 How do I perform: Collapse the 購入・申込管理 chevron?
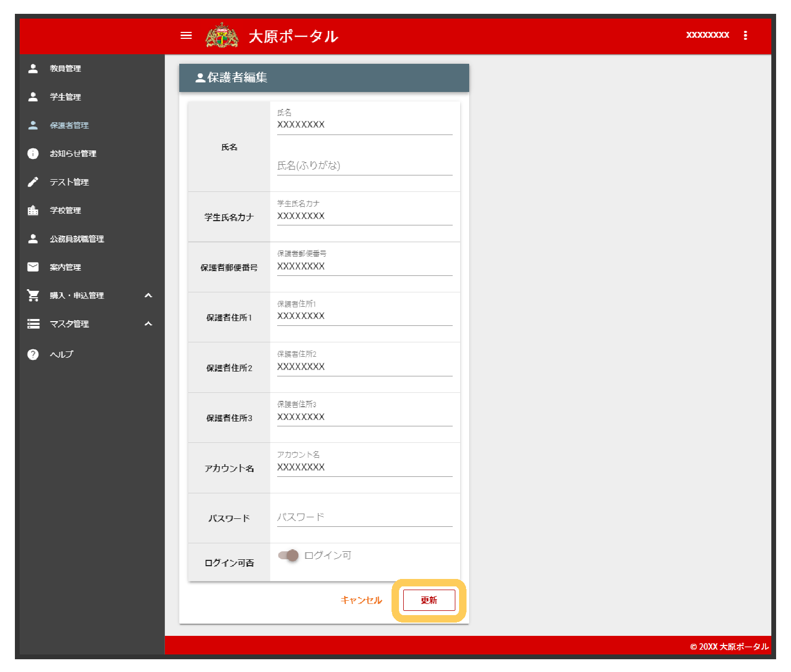(x=148, y=296)
